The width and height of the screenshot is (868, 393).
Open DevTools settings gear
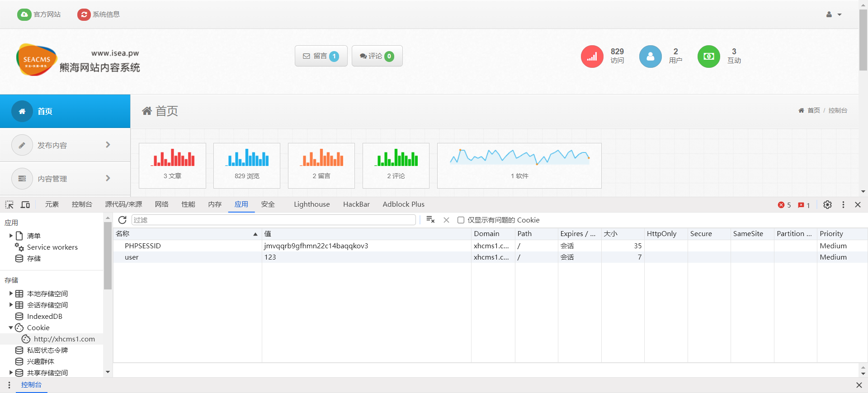pyautogui.click(x=827, y=205)
